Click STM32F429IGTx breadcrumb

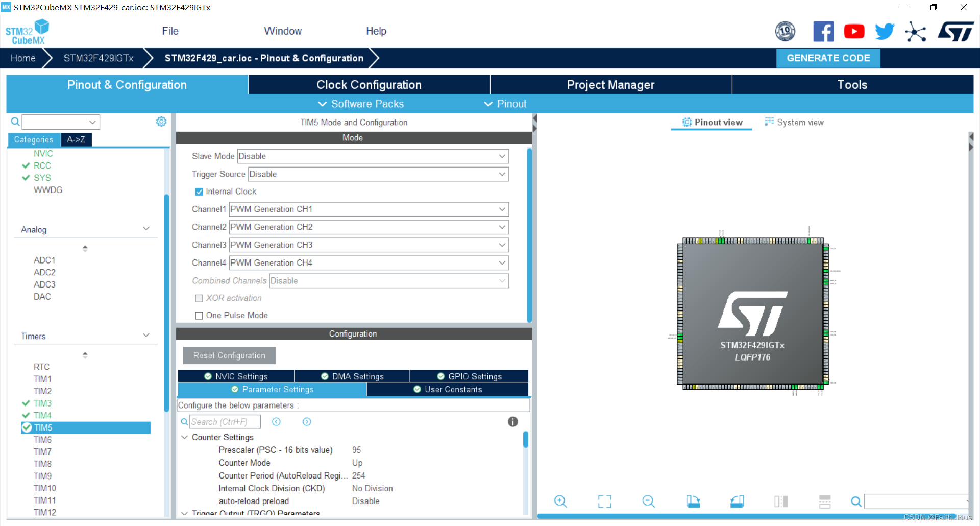point(99,58)
